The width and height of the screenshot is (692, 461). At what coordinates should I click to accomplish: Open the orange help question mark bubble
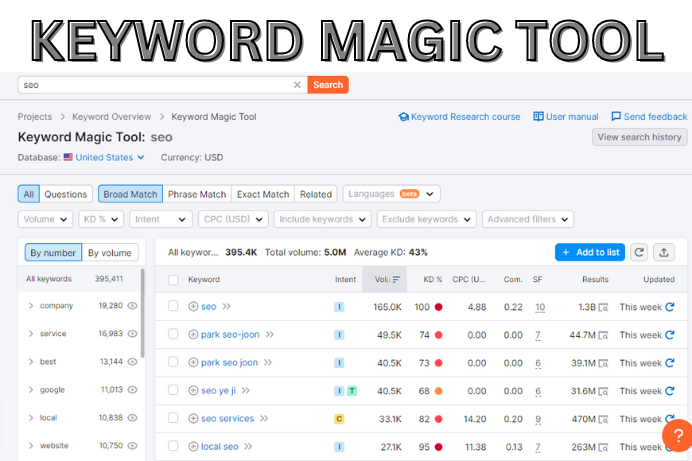click(678, 436)
